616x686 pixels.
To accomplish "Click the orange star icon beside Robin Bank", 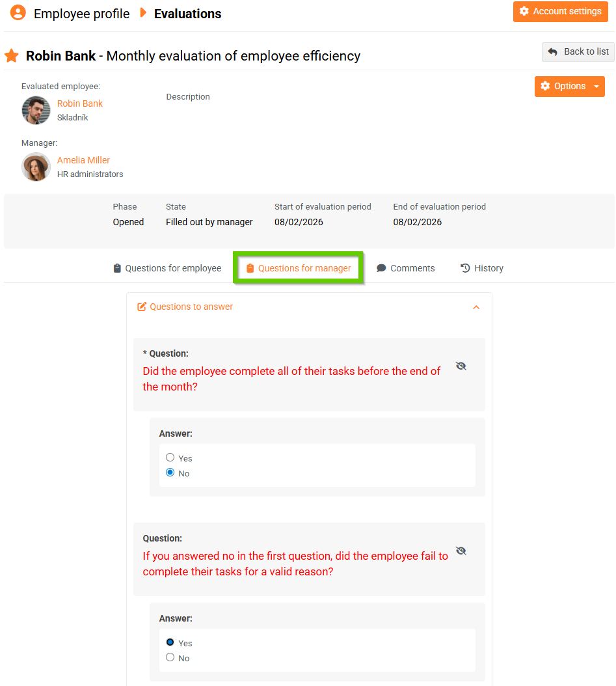I will click(x=12, y=56).
